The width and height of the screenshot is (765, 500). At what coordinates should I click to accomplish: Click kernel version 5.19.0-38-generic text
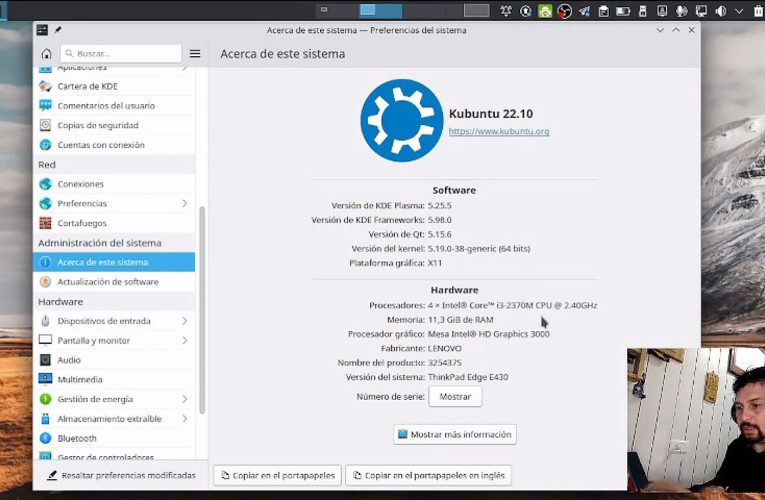479,249
